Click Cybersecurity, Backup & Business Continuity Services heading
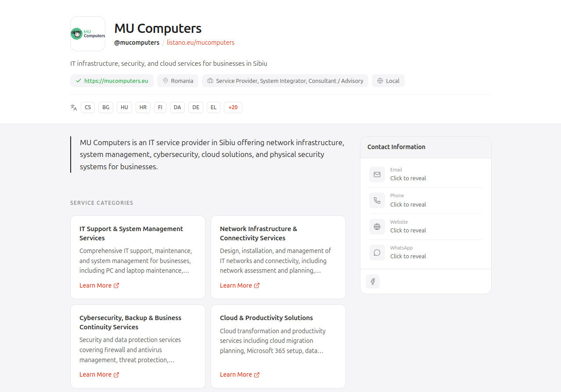 click(130, 322)
